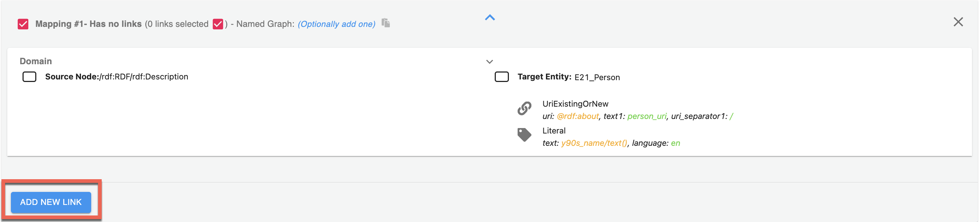Click the language value 'en'
This screenshot has width=980, height=222.
[675, 143]
